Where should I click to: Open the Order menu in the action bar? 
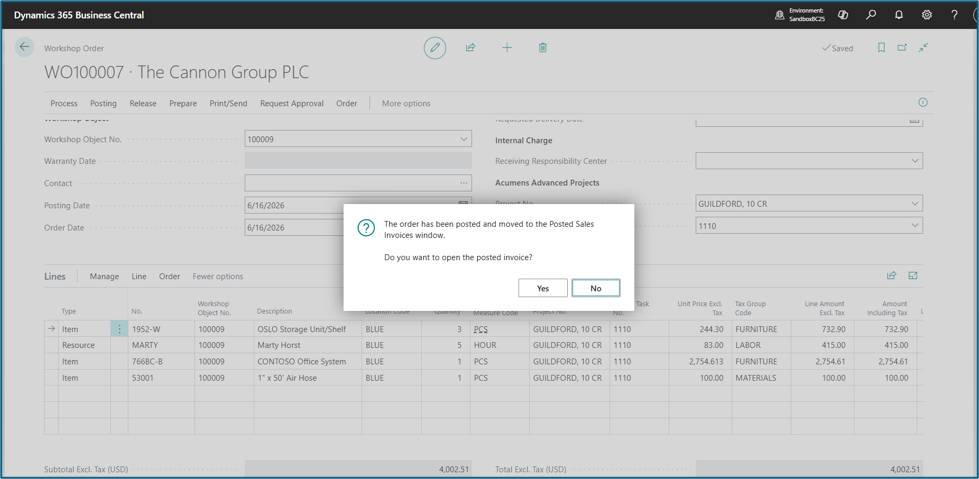coord(347,104)
